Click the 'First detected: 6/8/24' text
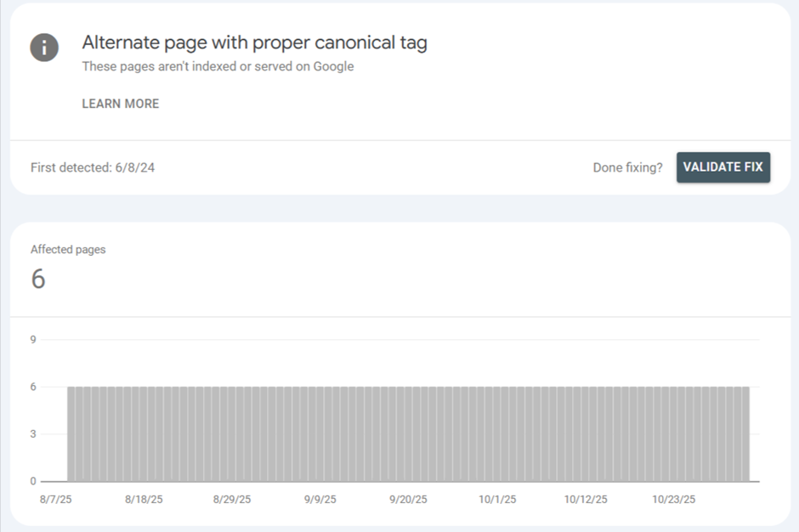Viewport: 799px width, 532px height. 93,167
